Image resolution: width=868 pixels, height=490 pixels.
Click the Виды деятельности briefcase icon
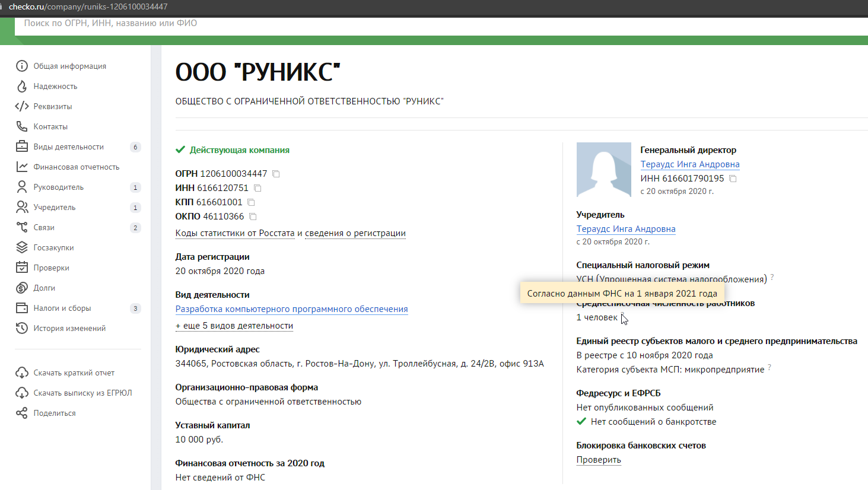tap(22, 147)
